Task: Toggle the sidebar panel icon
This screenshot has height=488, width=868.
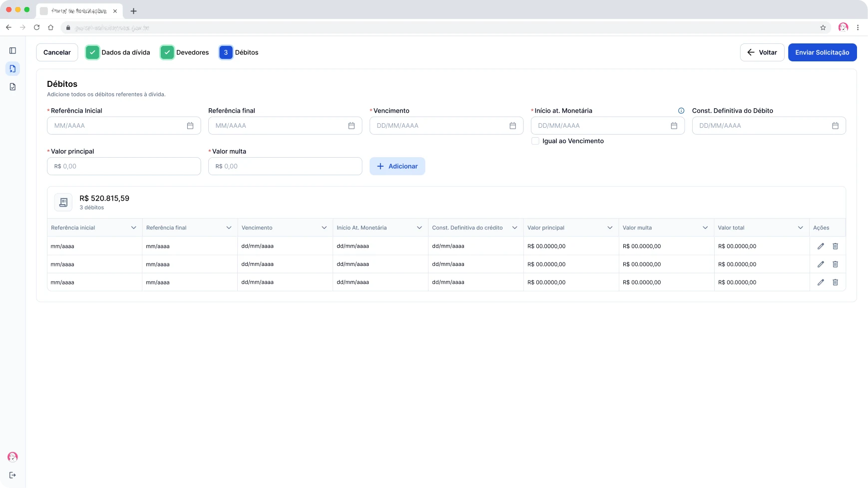Action: point(12,50)
